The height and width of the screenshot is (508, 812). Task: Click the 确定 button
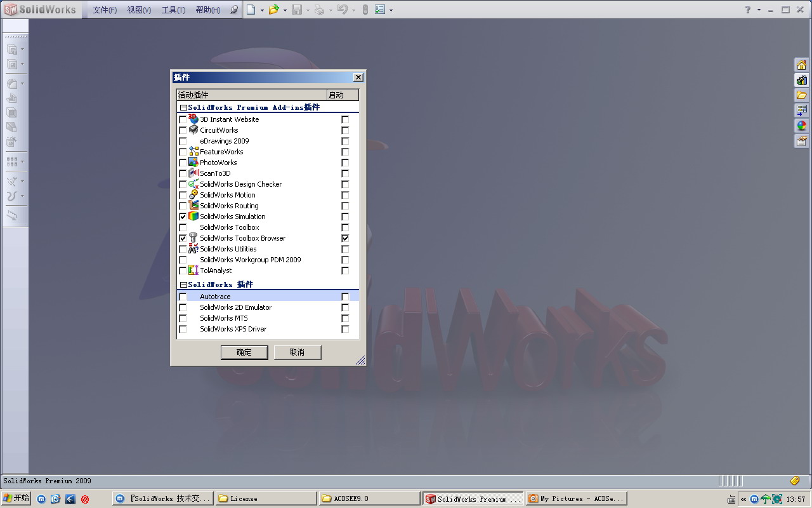(x=244, y=352)
